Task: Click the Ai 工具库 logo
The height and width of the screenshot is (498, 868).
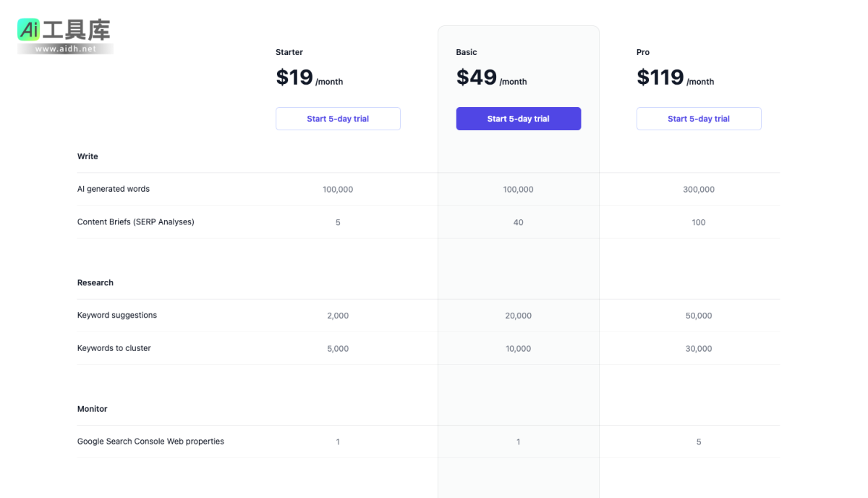Action: point(64,30)
